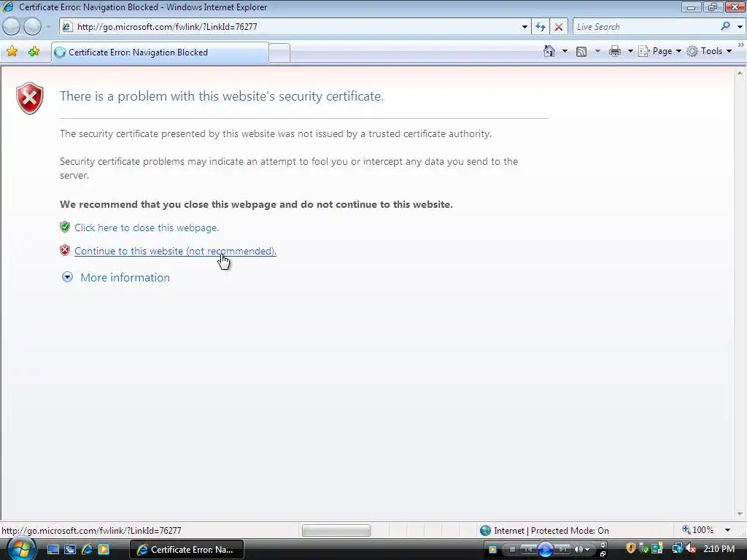Viewport: 747px width, 560px height.
Task: Click Windows Security alert shield tray icon
Action: (631, 548)
